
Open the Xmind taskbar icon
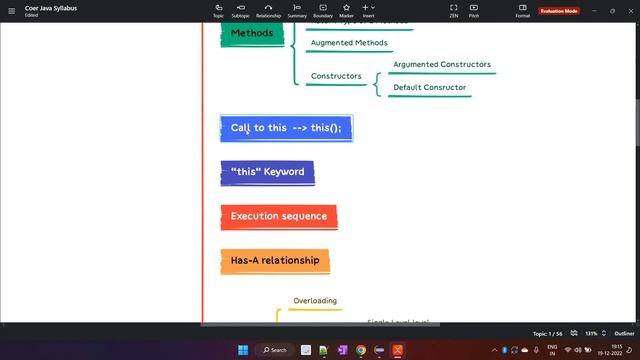click(398, 350)
